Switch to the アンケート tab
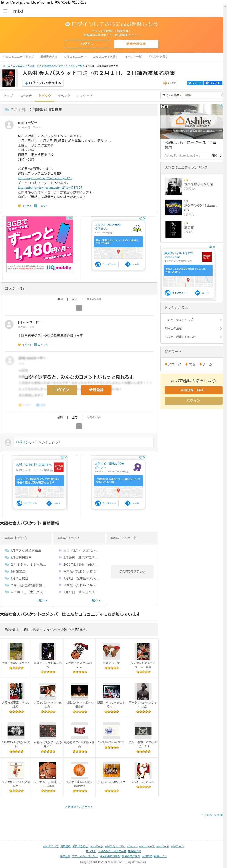The image size is (227, 868). pyautogui.click(x=84, y=96)
